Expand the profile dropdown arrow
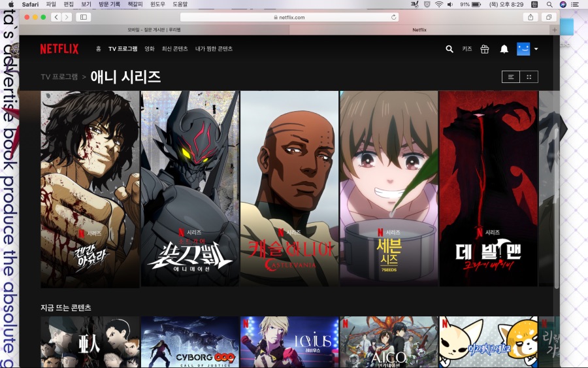The width and height of the screenshot is (588, 368). 536,49
